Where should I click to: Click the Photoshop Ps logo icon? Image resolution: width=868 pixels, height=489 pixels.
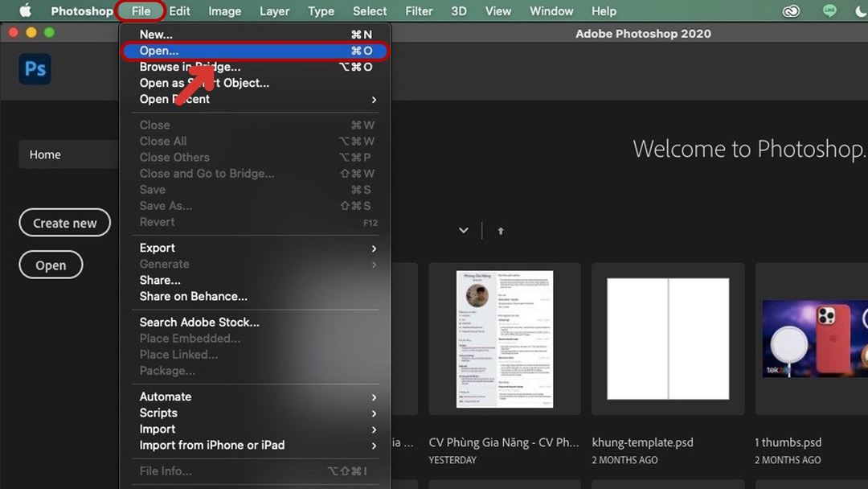pos(35,69)
